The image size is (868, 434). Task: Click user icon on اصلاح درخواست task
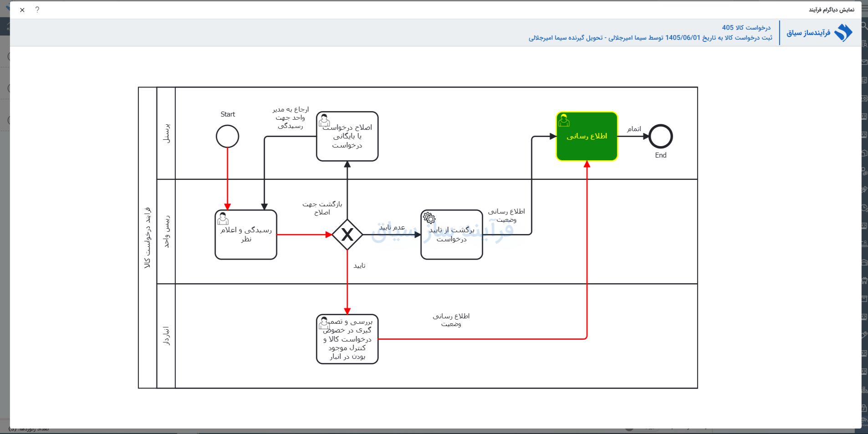pyautogui.click(x=324, y=120)
